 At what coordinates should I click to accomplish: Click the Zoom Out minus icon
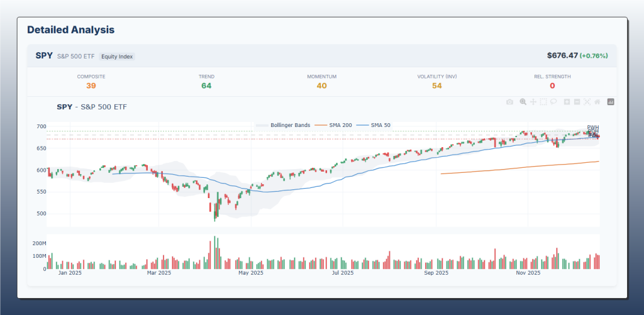point(577,102)
